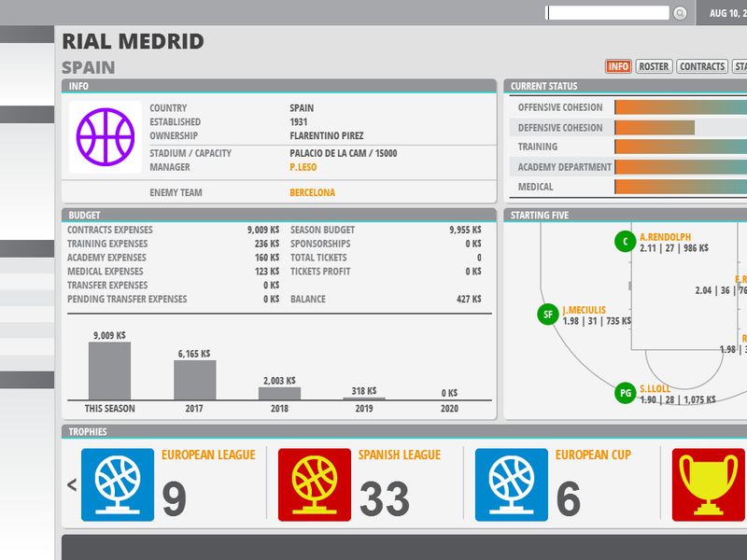Click the 6,165 K$ bar label
Screen dimensions: 747x560
pos(194,354)
